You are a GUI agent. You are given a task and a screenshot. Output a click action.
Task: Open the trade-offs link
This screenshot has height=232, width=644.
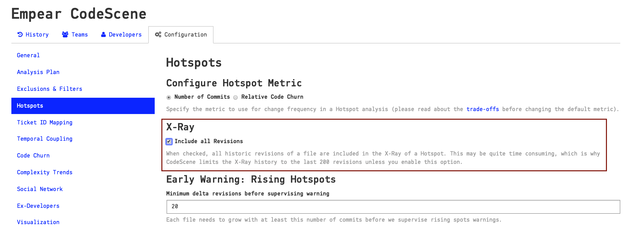click(x=482, y=109)
